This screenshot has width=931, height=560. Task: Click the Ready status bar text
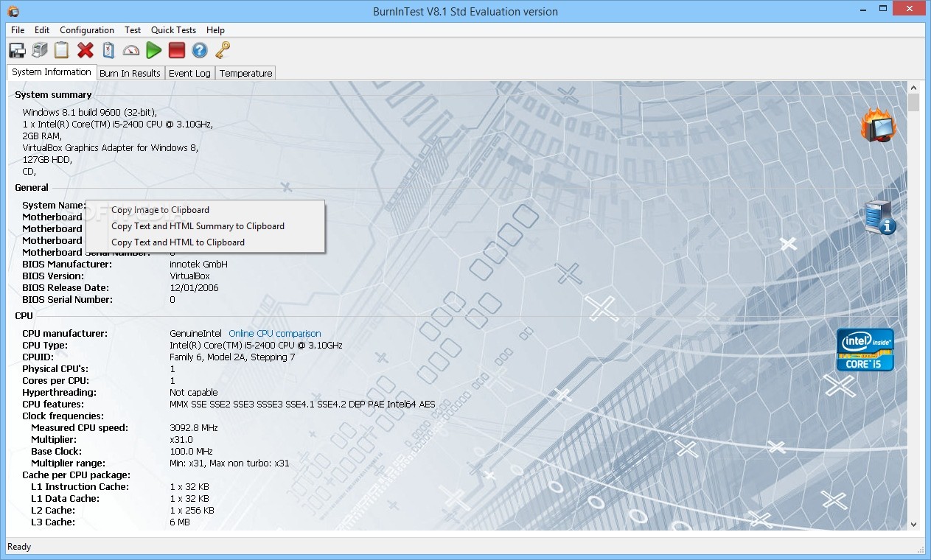coord(19,547)
